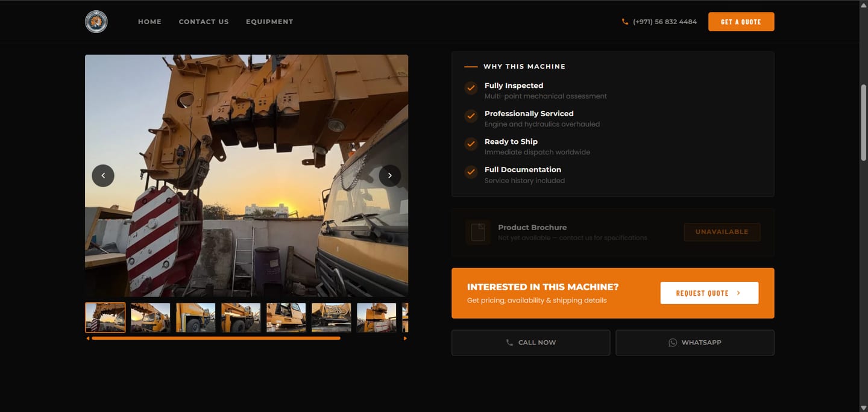Screen dimensions: 868x412
Task: Select the fifth thumbnail showing the operator cabin
Action: point(286,317)
